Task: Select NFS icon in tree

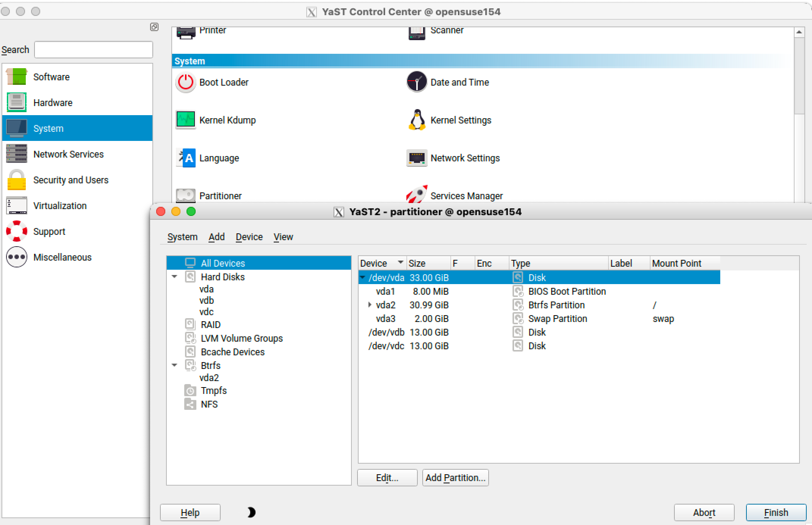Action: click(190, 404)
